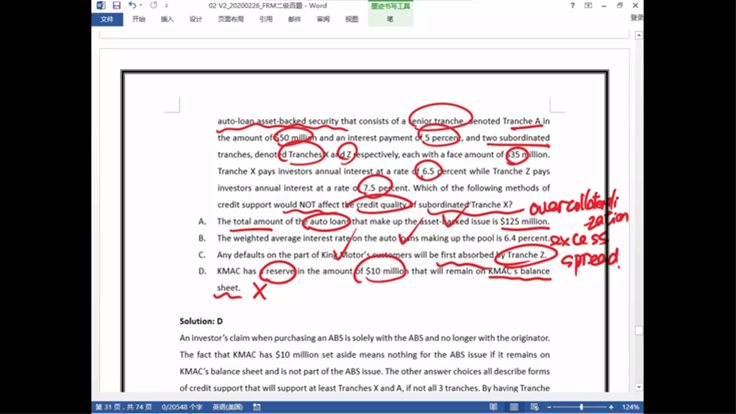This screenshot has height=414, width=736.
Task: Switch to the 插入 (Insert) ribbon tab
Action: pos(167,19)
